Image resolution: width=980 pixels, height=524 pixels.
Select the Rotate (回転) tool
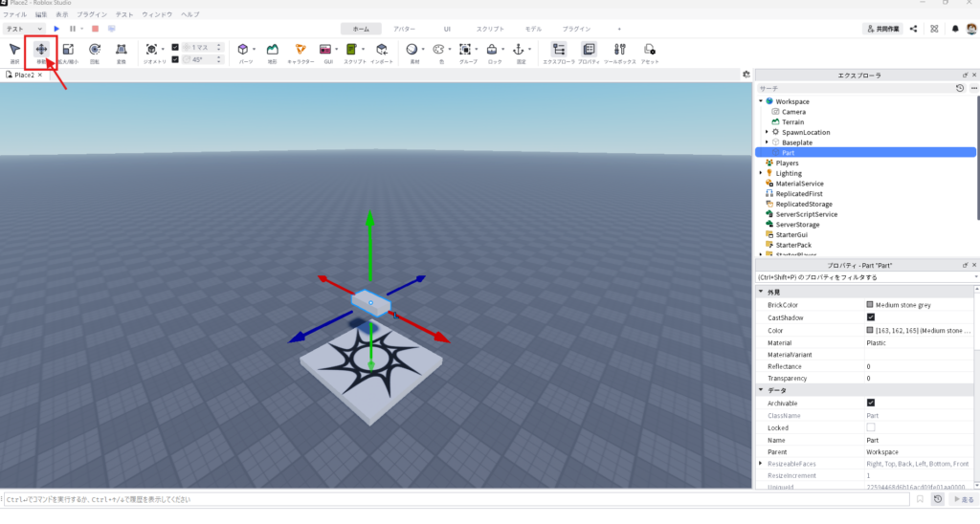95,50
